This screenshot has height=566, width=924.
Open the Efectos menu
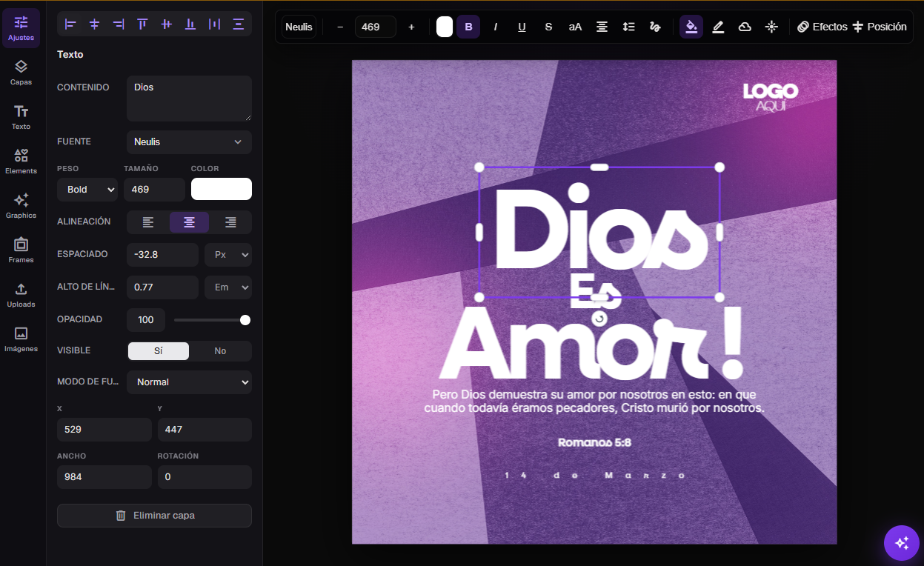point(822,27)
